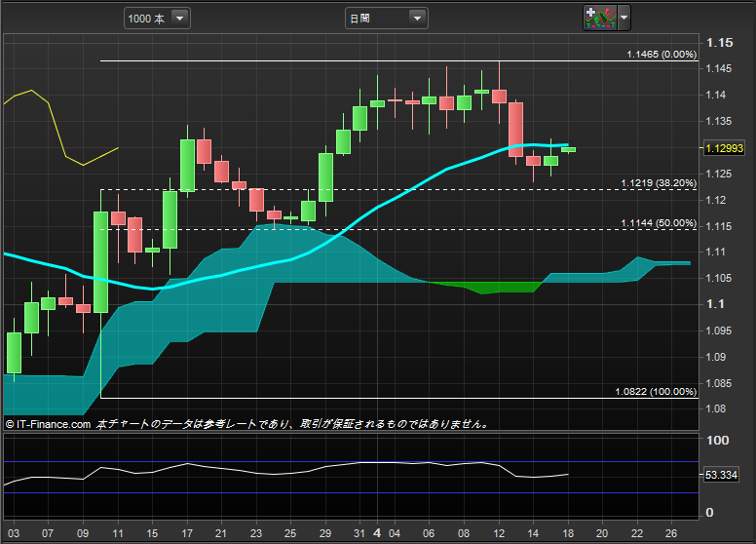756x544 pixels.
Task: Click the 1.1144 (50.00%) Fibonacci label
Action: (659, 223)
